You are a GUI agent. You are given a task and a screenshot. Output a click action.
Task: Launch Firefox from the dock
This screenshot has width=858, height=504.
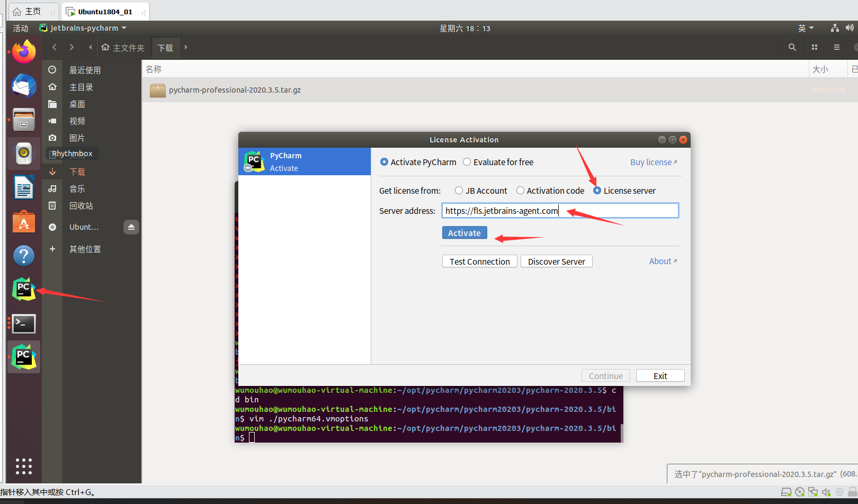pyautogui.click(x=24, y=51)
